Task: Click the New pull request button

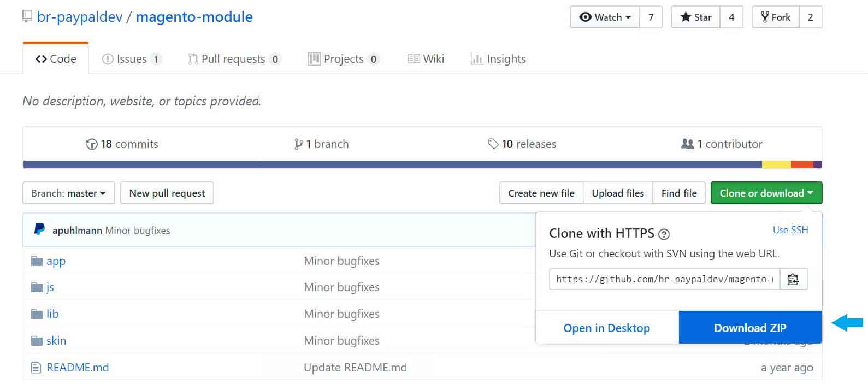Action: [x=167, y=193]
